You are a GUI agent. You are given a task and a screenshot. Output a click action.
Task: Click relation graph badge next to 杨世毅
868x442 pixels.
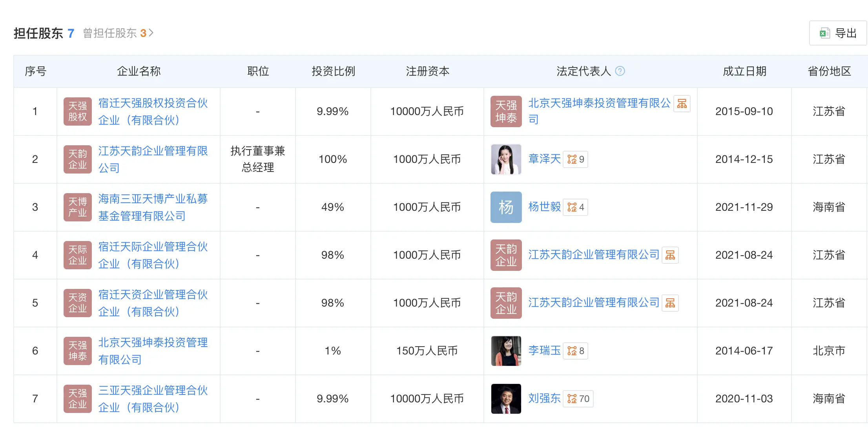575,207
